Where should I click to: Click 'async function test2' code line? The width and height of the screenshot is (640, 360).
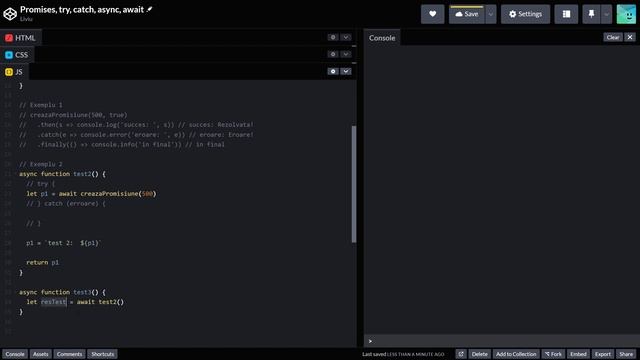(x=62, y=174)
